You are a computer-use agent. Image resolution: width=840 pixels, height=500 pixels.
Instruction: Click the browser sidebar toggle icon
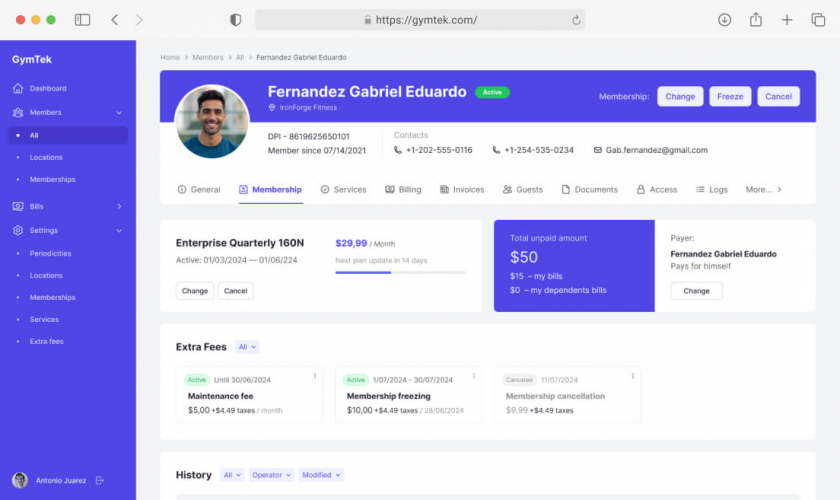pos(82,20)
